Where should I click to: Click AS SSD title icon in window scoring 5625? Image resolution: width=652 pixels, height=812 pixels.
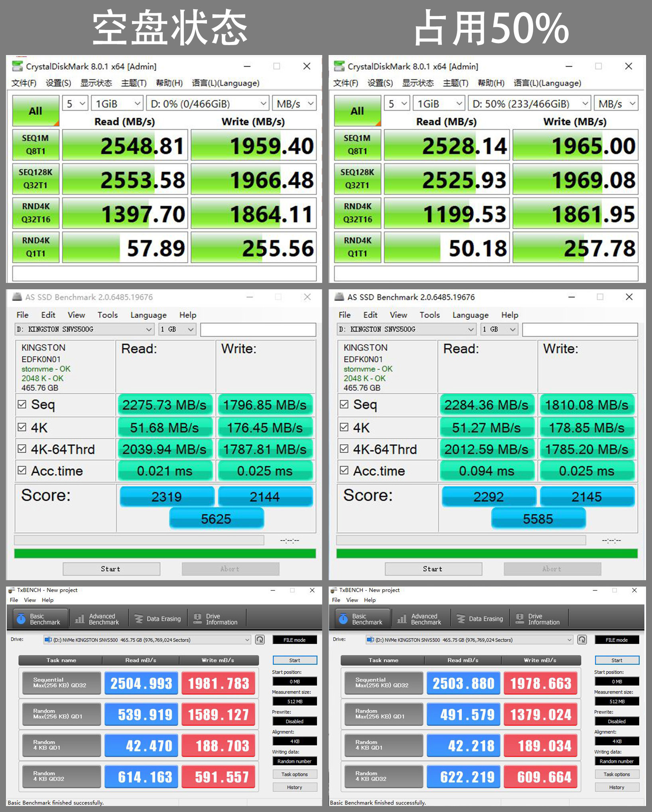coord(17,297)
